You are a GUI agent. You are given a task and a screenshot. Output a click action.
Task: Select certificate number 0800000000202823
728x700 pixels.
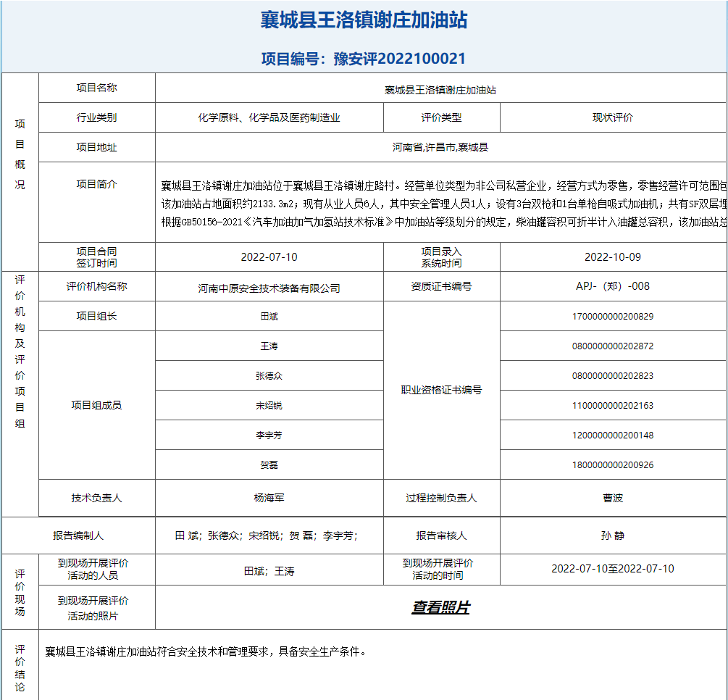(x=613, y=376)
